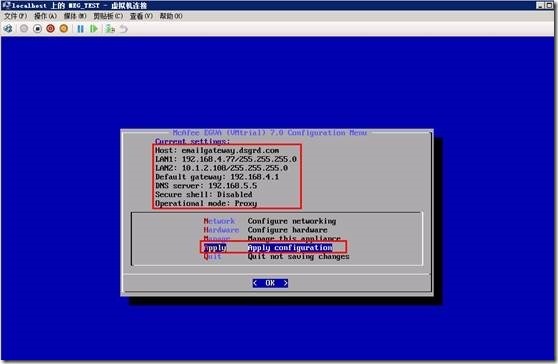Open the 操作(A) menu
The image size is (558, 364).
[46, 16]
